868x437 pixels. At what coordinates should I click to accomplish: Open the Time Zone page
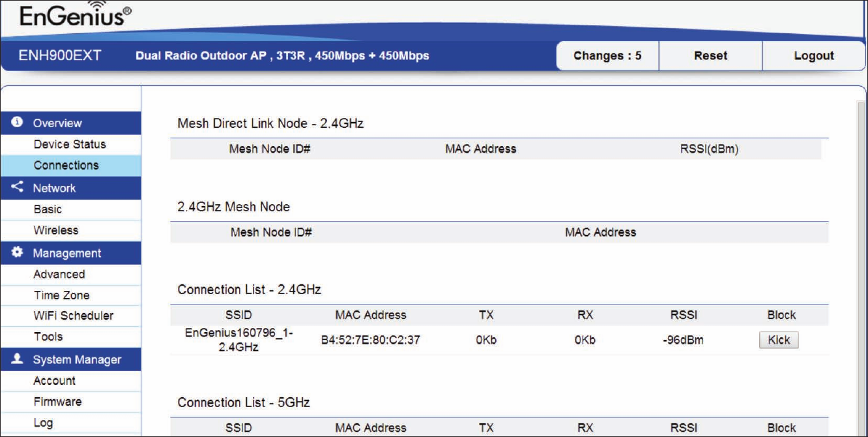point(62,295)
